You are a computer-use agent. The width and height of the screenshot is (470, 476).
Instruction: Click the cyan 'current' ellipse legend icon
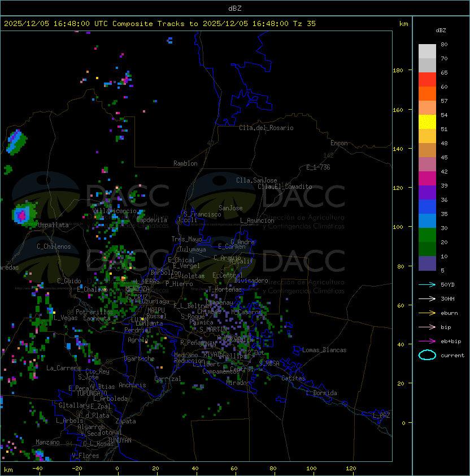(427, 355)
